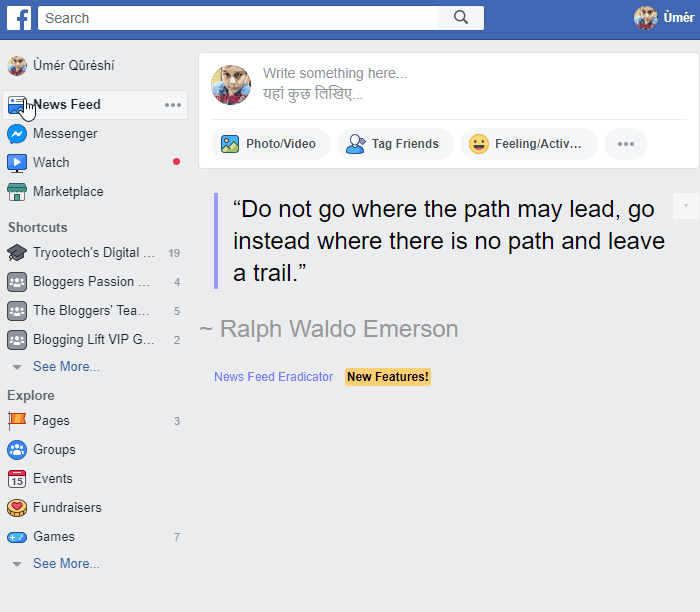Image resolution: width=700 pixels, height=612 pixels.
Task: Expand Explore See More arrow
Action: (17, 564)
